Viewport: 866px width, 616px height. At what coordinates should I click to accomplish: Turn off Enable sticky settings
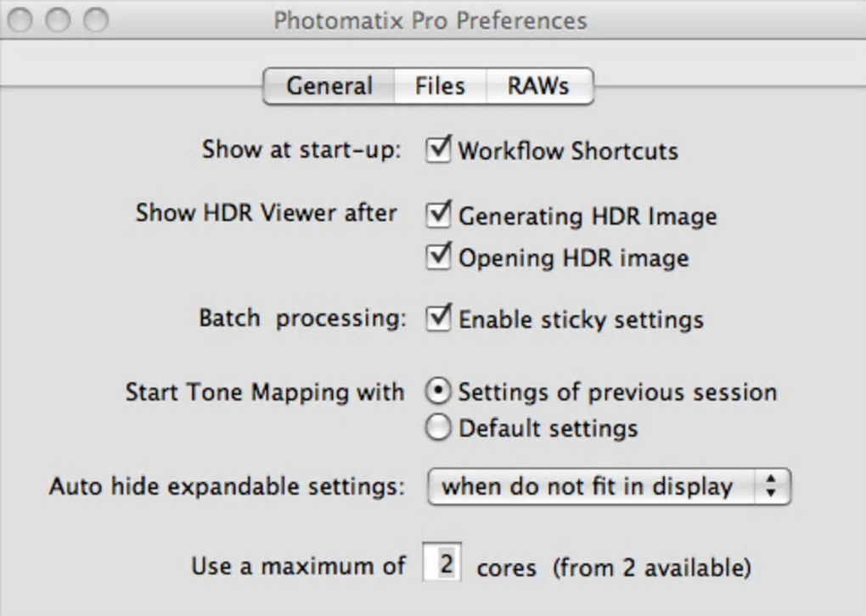point(438,319)
